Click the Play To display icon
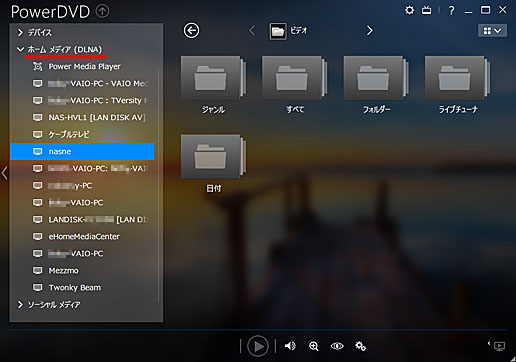This screenshot has width=516, height=362. (499, 346)
